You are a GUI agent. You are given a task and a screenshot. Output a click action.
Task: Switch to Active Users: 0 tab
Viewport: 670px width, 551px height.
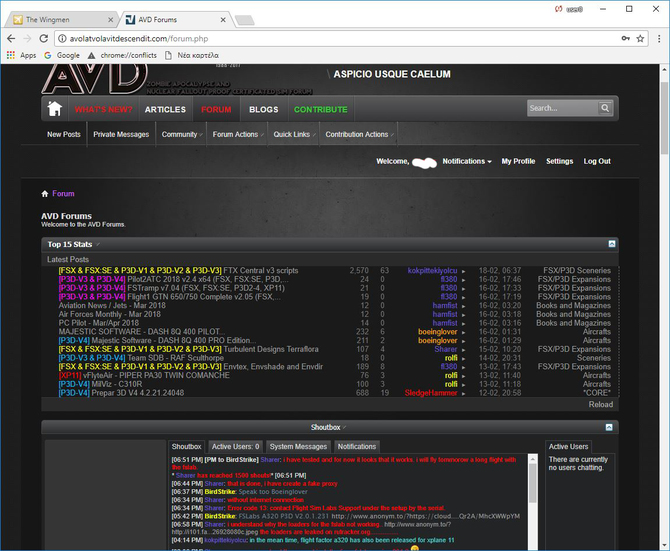235,446
